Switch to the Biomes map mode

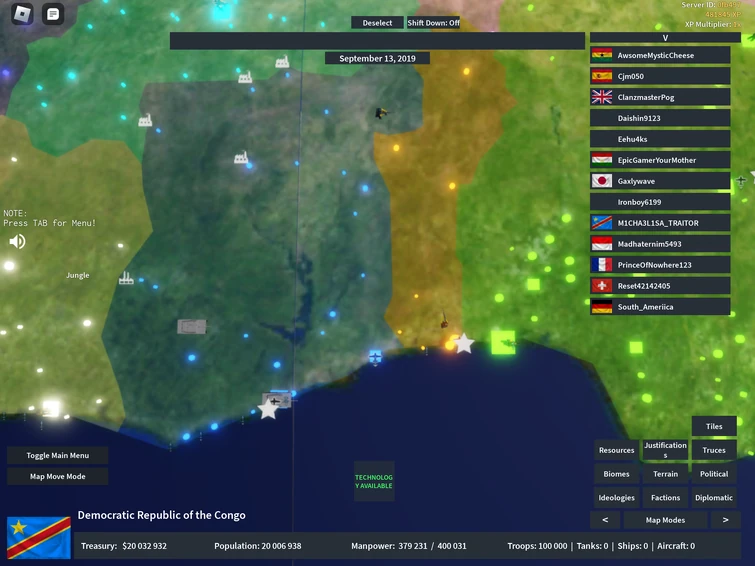coord(616,474)
